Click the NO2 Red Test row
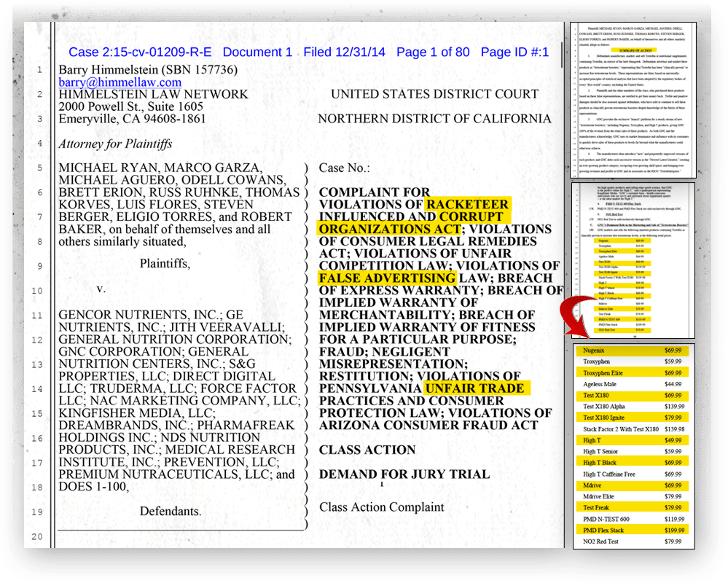 click(633, 541)
